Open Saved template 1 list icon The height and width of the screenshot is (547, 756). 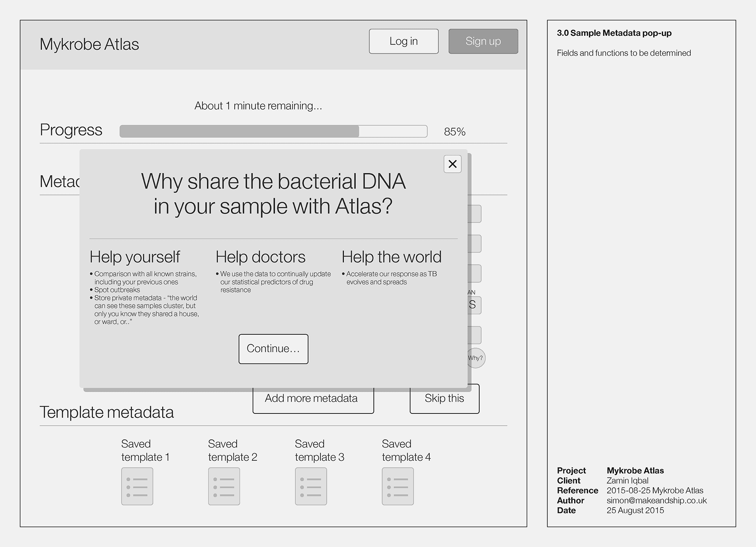click(x=137, y=486)
